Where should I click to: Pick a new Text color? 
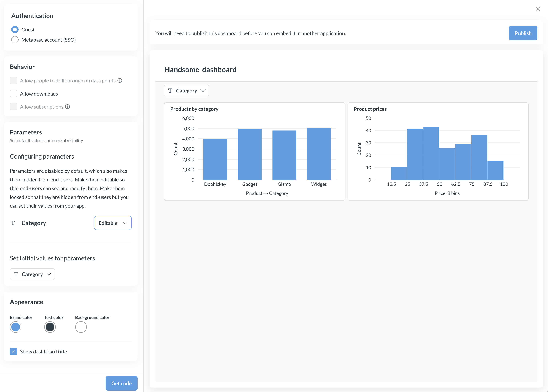coord(50,327)
